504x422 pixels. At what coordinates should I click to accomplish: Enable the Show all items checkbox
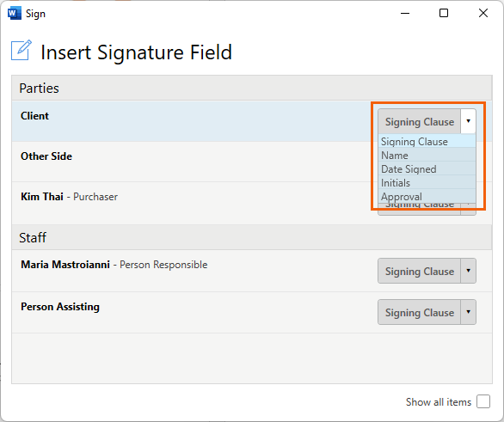(483, 401)
